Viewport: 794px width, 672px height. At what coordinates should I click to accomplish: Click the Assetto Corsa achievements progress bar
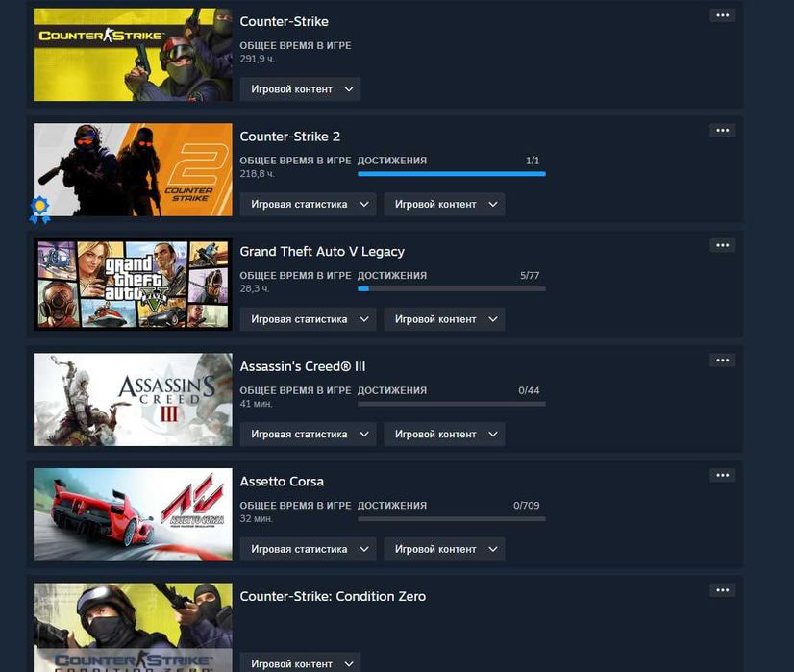point(452,518)
